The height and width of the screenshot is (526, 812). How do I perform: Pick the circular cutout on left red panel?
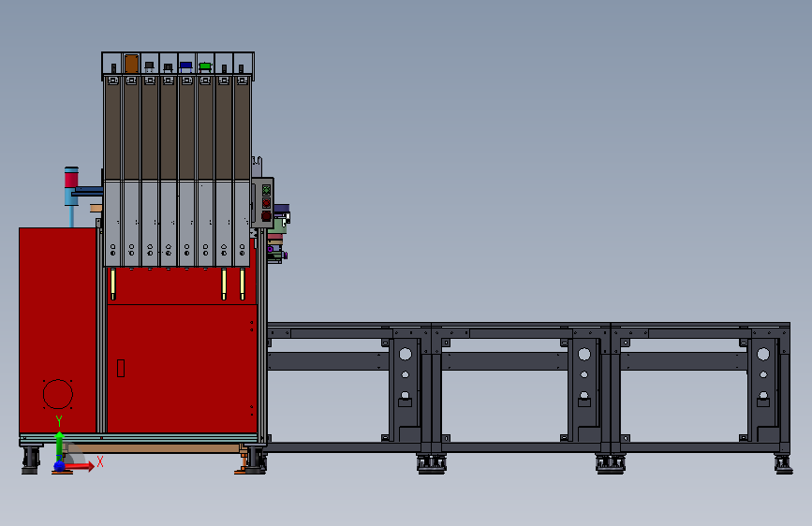point(57,395)
